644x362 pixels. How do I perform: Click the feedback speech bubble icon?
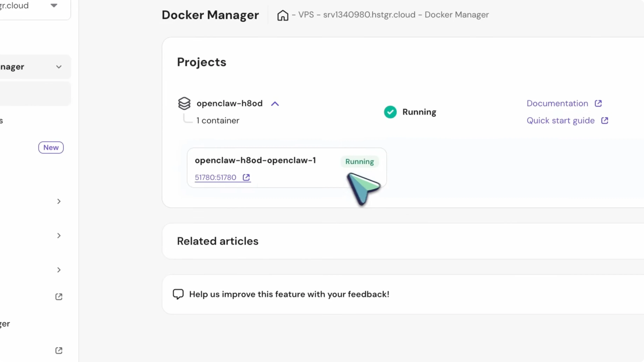point(178,294)
